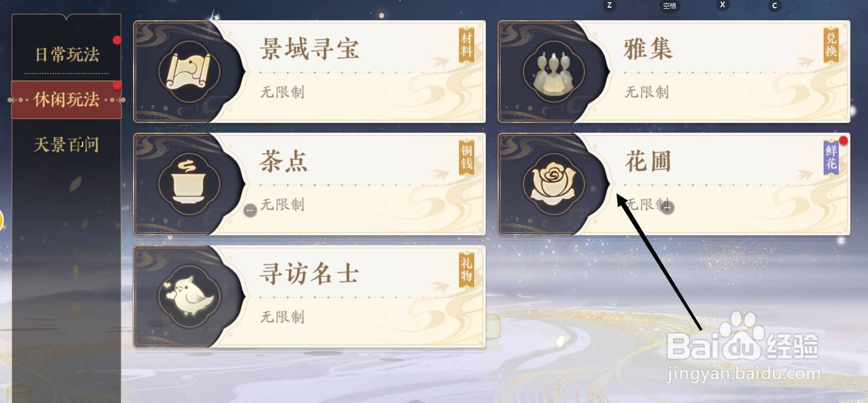Click the 空格 key hint at top
This screenshot has height=403, width=868.
click(x=670, y=6)
